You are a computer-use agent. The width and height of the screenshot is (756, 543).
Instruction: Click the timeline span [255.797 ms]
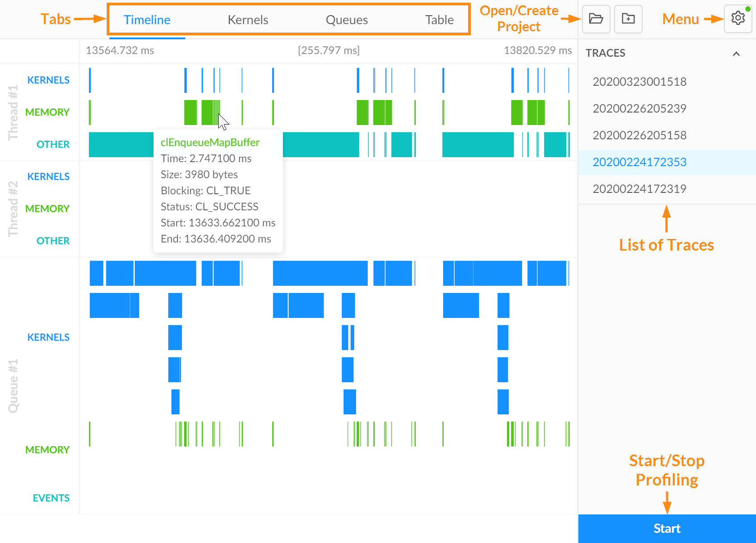pyautogui.click(x=329, y=50)
